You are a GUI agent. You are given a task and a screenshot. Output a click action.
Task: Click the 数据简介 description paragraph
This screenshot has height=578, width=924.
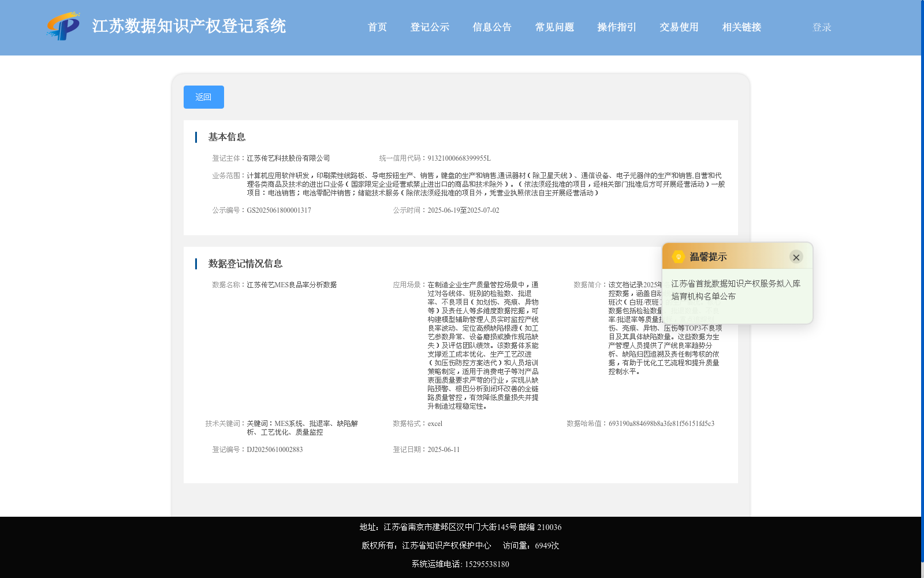coord(665,328)
